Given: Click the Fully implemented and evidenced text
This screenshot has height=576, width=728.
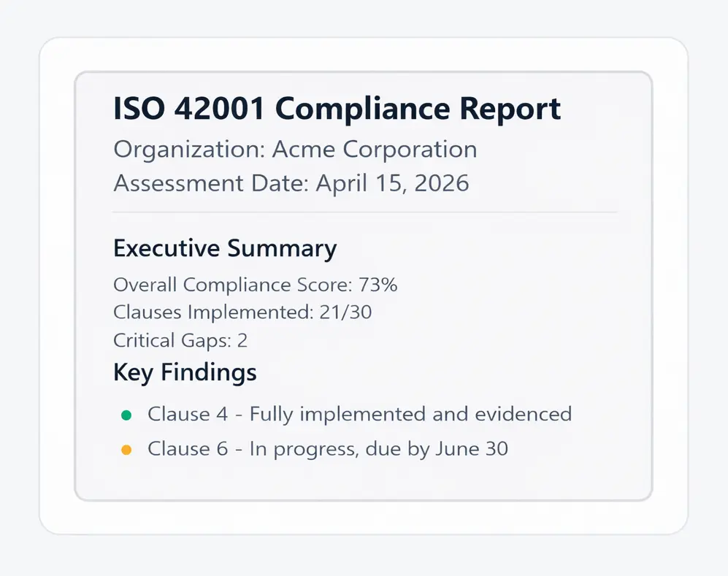Looking at the screenshot, I should [x=410, y=415].
